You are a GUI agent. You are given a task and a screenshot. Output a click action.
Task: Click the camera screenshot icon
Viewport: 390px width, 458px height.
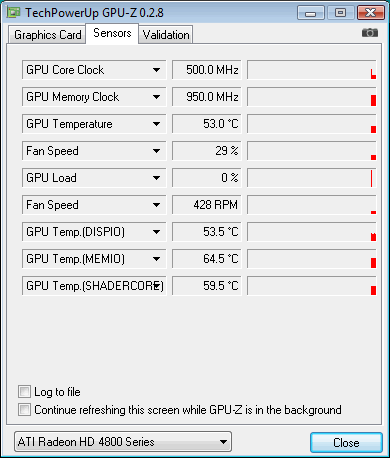tap(370, 33)
